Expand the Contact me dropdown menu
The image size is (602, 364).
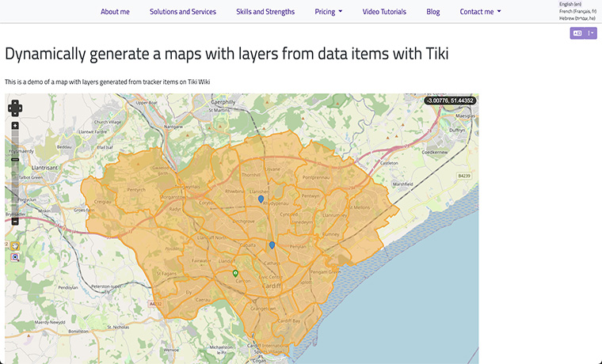point(481,12)
